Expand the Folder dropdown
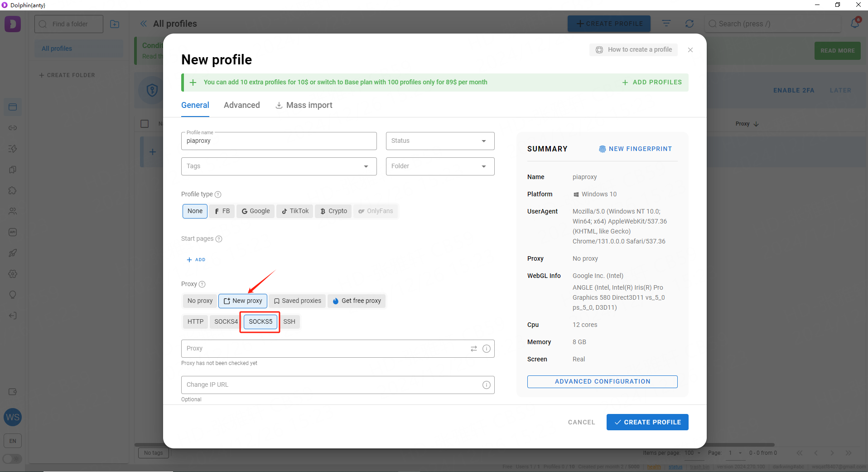The width and height of the screenshot is (868, 472). [440, 166]
